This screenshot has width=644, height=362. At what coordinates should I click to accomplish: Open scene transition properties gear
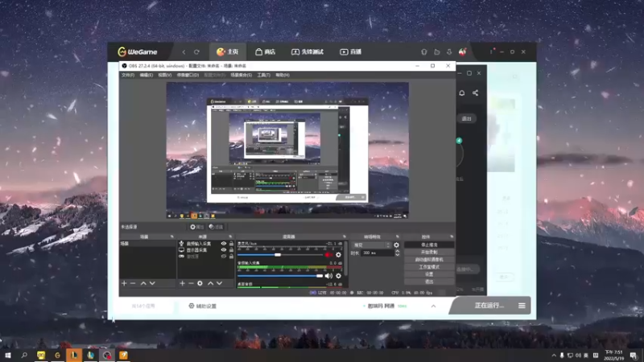tap(396, 245)
